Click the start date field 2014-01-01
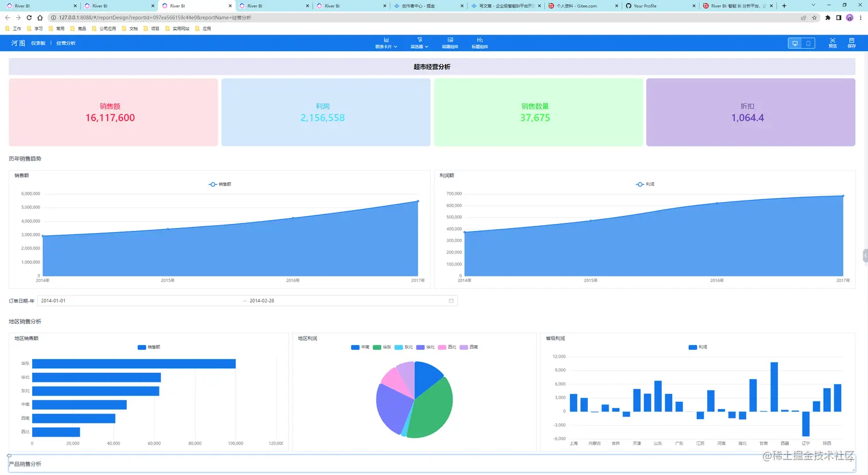 pyautogui.click(x=53, y=301)
